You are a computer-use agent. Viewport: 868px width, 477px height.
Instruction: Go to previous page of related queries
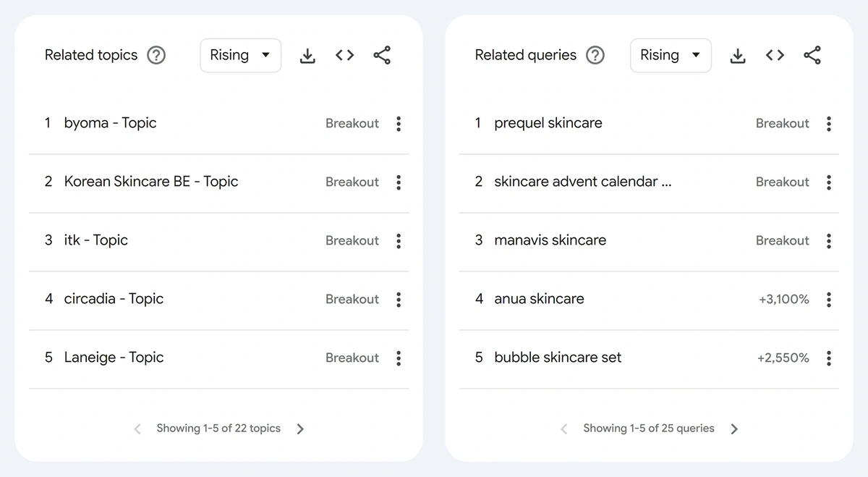pyautogui.click(x=564, y=429)
